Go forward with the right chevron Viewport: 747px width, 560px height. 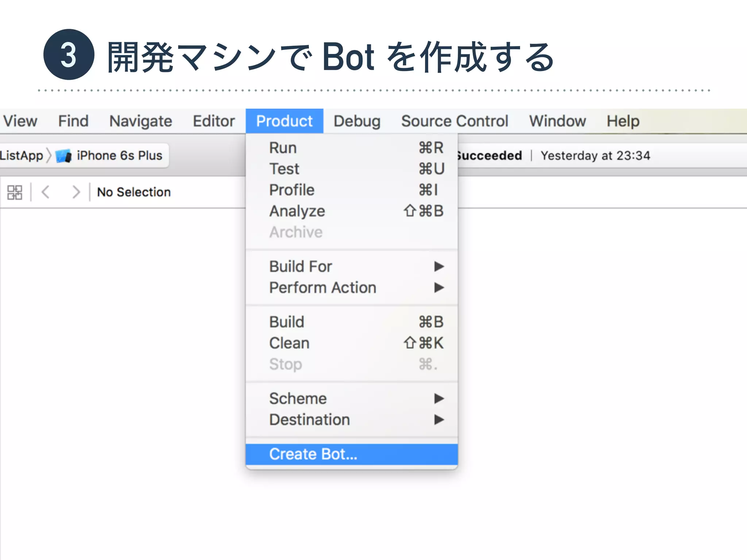click(76, 192)
